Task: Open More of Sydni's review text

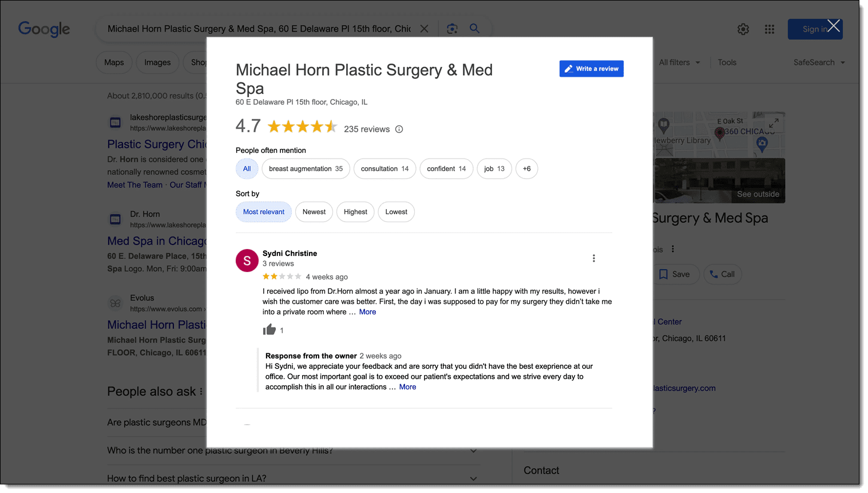Action: [367, 311]
